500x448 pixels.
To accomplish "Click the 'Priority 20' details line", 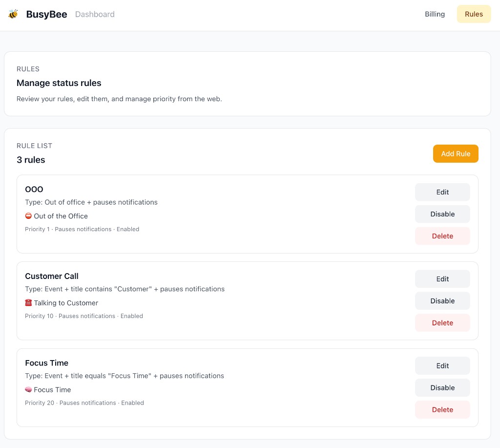I will pyautogui.click(x=84, y=403).
